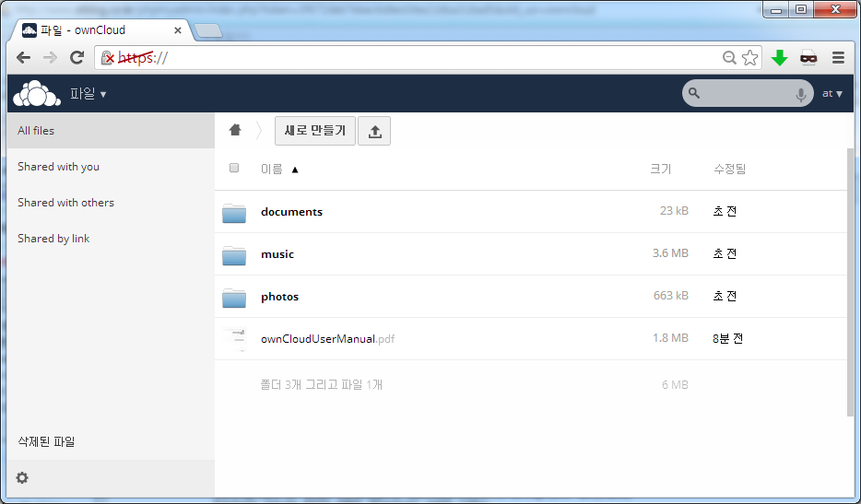
Task: Bookmark the page with star icon
Action: (x=749, y=58)
